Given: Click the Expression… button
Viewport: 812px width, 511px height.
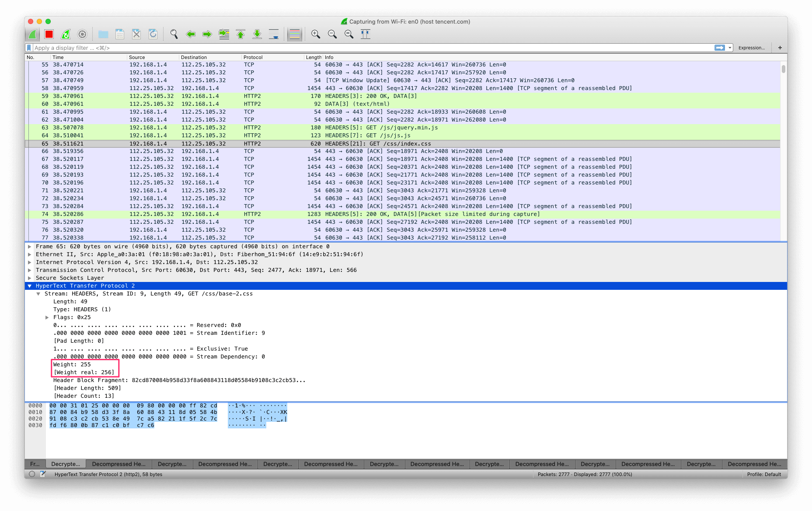Looking at the screenshot, I should pyautogui.click(x=751, y=48).
